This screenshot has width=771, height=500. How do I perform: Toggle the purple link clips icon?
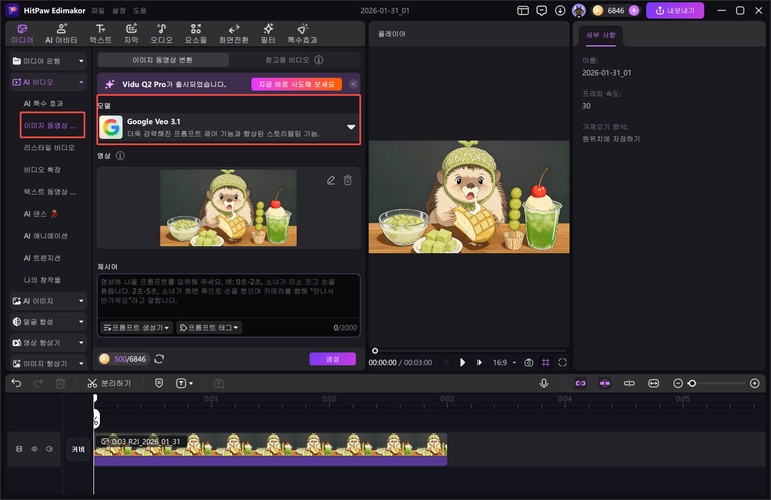581,383
